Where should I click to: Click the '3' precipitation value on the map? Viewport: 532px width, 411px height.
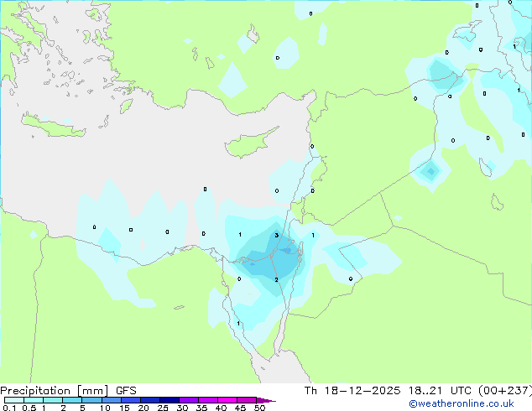[277, 236]
